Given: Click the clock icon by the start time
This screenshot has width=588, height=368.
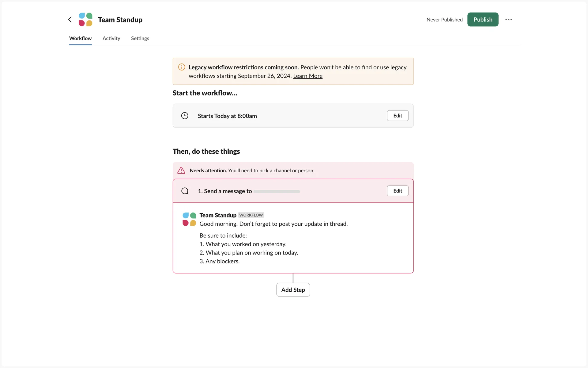Looking at the screenshot, I should [x=185, y=116].
